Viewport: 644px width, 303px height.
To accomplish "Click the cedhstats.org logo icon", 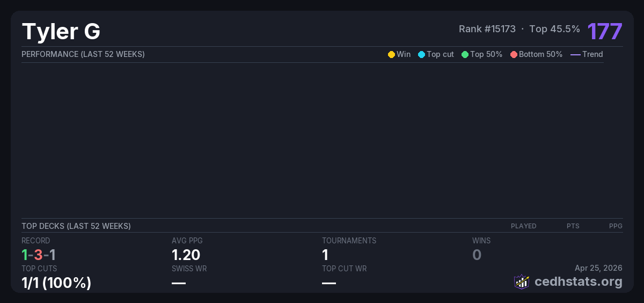I will (x=522, y=282).
